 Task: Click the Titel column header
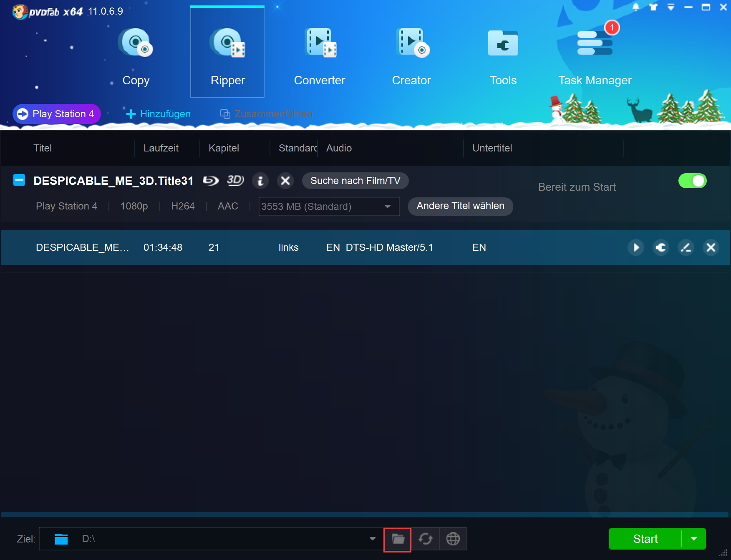(42, 148)
